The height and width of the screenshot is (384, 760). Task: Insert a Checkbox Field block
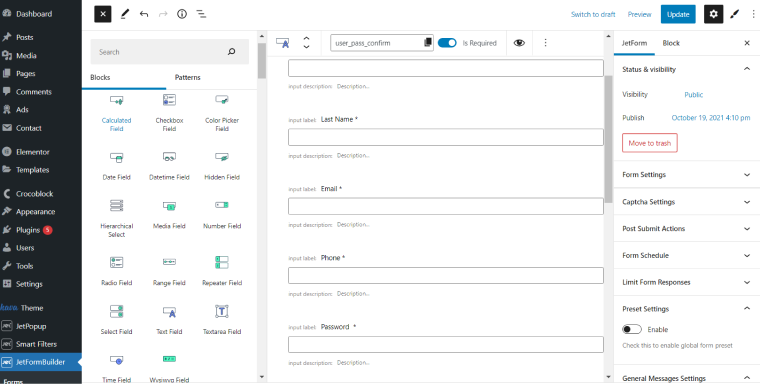[x=169, y=113]
